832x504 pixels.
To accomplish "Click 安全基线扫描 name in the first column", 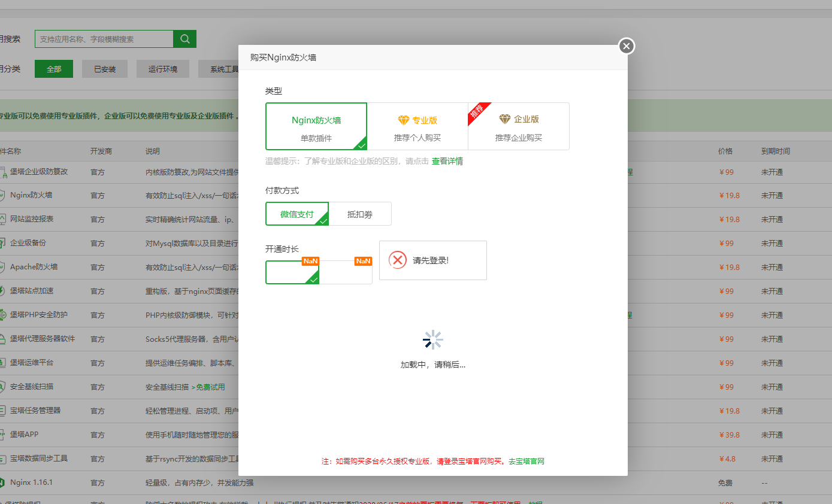I will coord(32,387).
